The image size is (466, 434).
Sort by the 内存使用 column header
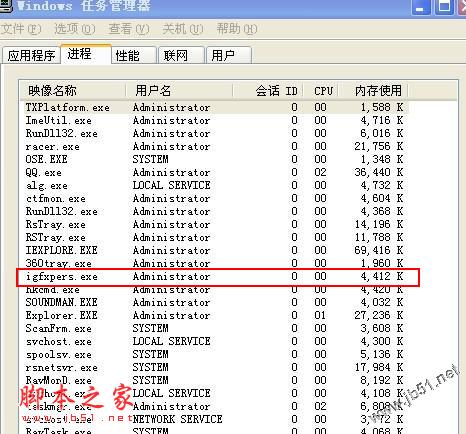coord(373,91)
